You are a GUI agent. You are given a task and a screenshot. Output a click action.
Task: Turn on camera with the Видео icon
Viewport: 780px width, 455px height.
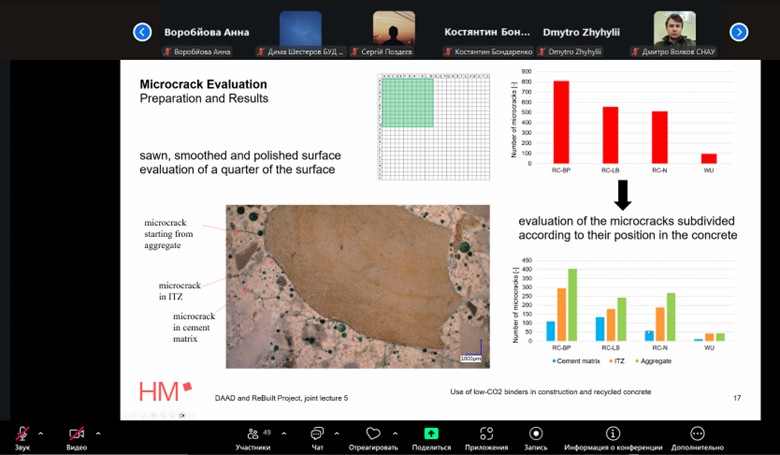click(76, 434)
